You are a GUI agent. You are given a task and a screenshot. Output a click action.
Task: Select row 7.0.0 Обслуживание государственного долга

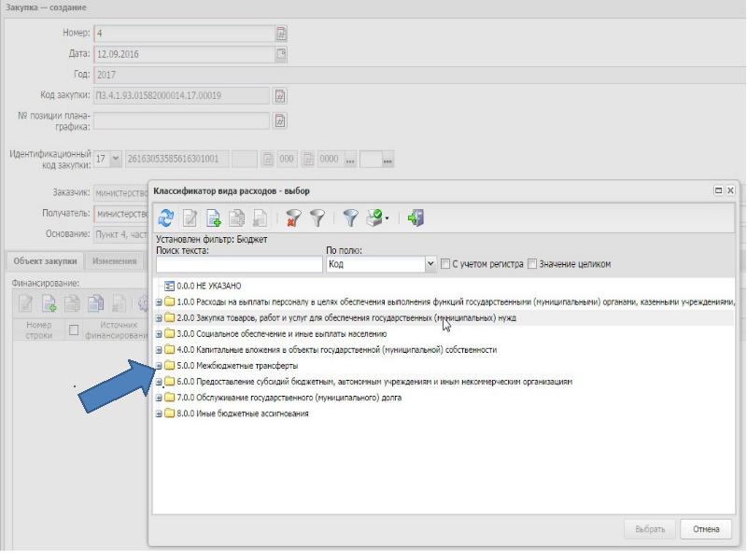coord(289,398)
